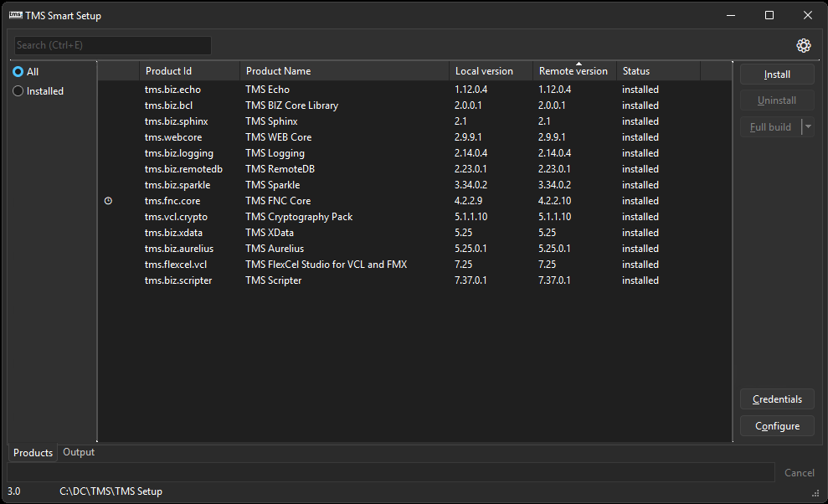Open settings via the gear icon
This screenshot has width=828, height=504.
(804, 45)
